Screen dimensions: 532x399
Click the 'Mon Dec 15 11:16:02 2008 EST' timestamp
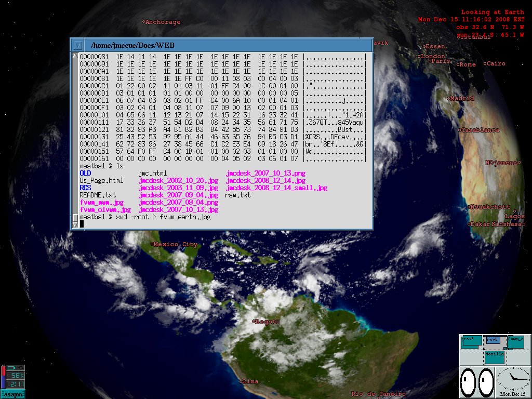(x=471, y=20)
